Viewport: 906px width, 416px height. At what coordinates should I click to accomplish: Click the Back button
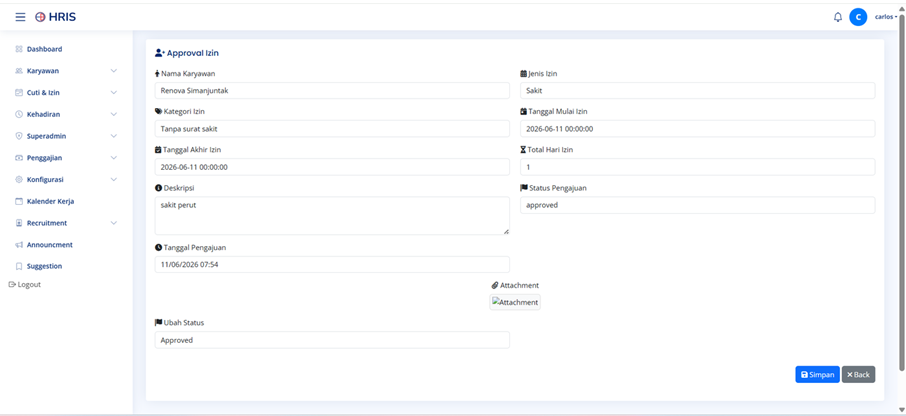[x=858, y=374]
